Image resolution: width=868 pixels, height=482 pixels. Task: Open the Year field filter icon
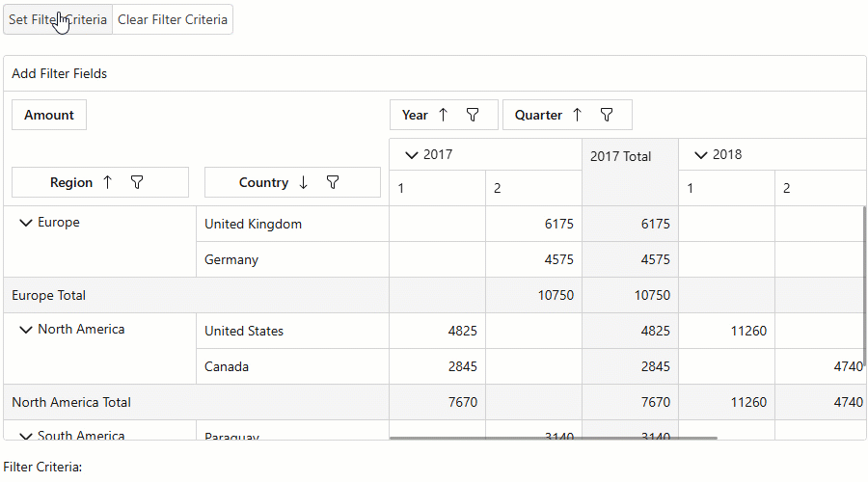pyautogui.click(x=473, y=115)
